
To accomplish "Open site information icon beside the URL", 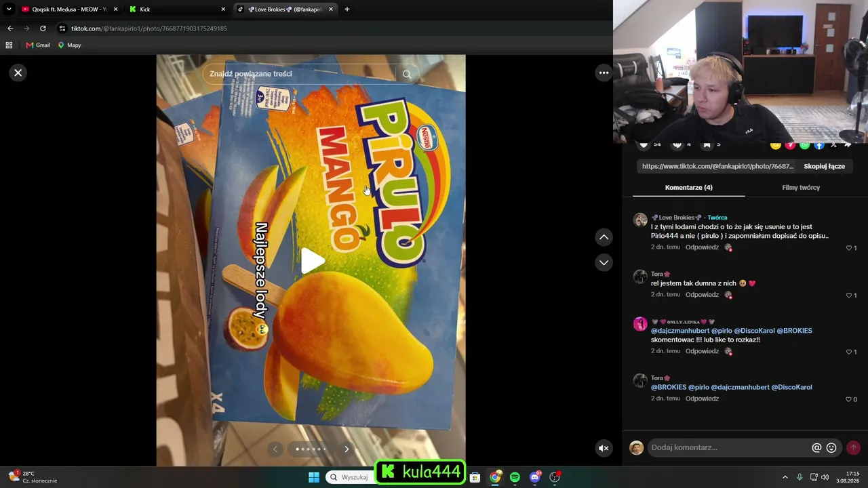I will coord(62,28).
